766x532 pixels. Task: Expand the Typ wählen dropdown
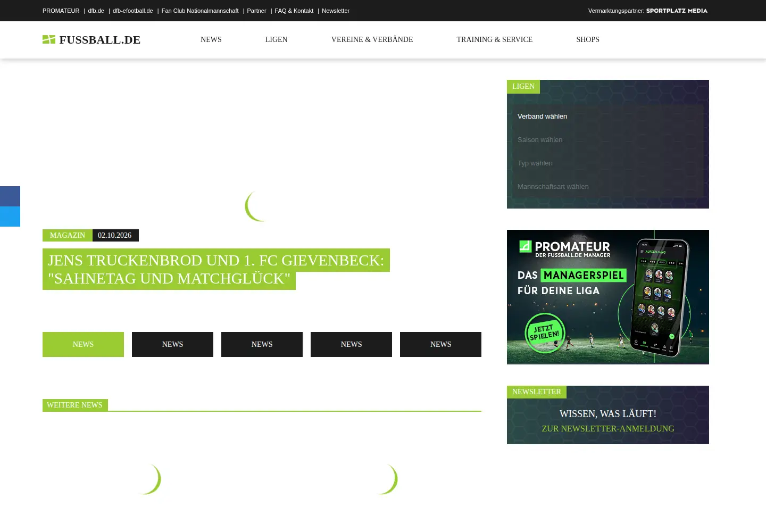(607, 163)
